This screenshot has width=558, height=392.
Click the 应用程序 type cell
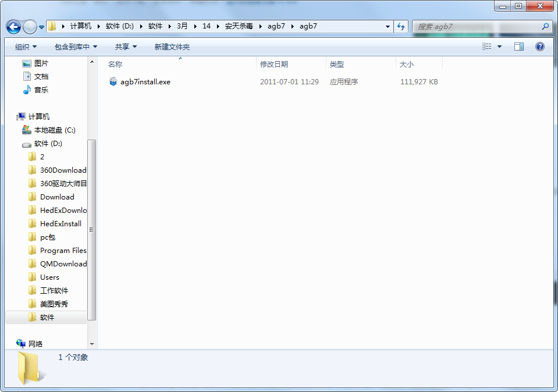(x=344, y=82)
